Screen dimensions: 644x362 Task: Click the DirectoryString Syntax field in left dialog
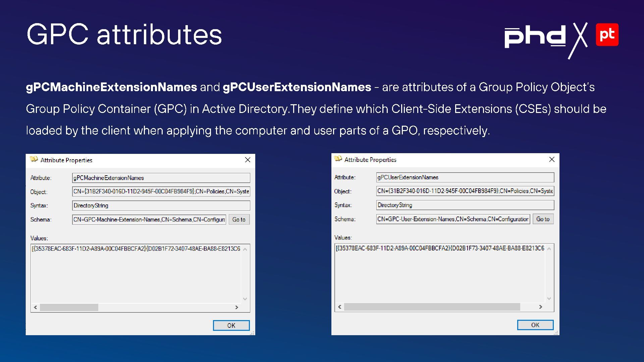coord(161,205)
